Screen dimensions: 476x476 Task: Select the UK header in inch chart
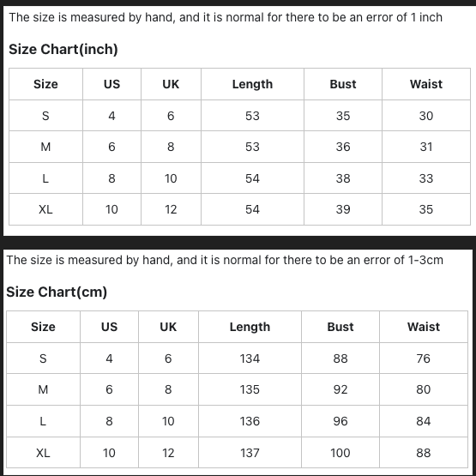(171, 84)
